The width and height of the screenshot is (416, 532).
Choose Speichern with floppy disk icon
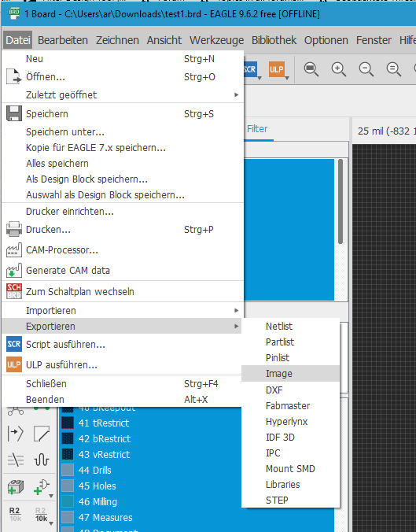(x=123, y=113)
